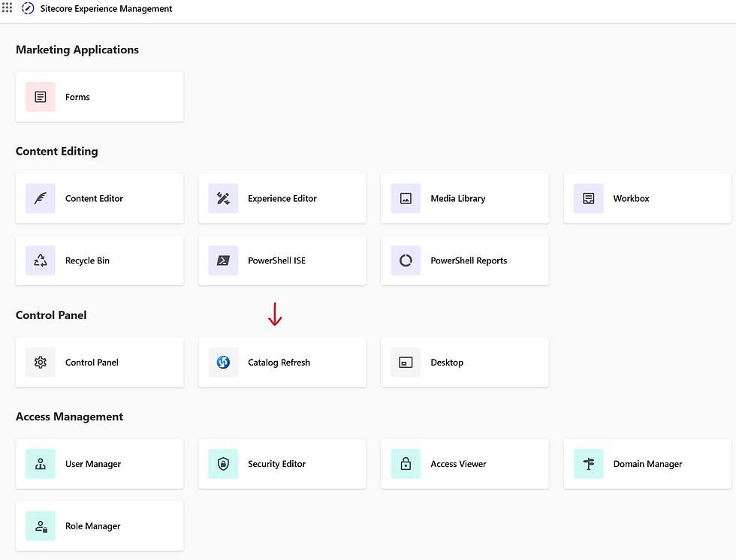
Task: Click the Workbox icon
Action: tap(588, 198)
